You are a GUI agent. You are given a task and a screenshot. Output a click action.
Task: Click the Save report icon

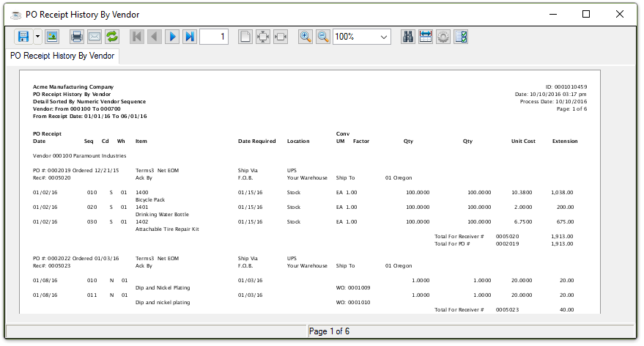point(23,37)
